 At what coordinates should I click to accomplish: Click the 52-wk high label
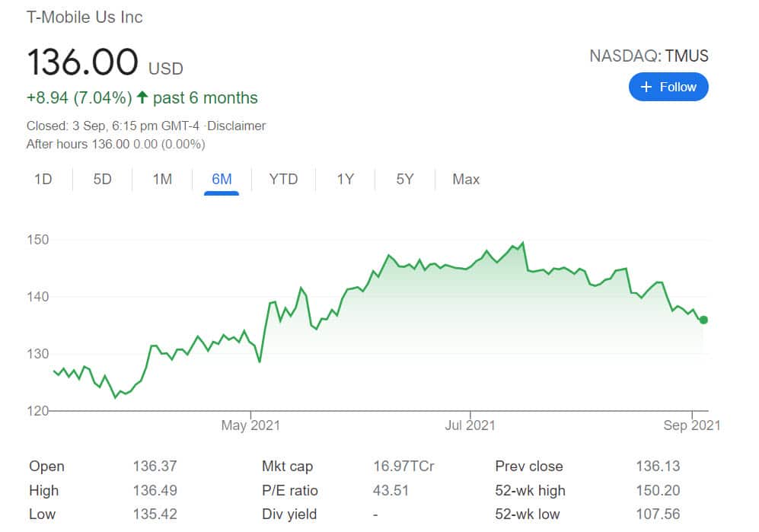[530, 490]
